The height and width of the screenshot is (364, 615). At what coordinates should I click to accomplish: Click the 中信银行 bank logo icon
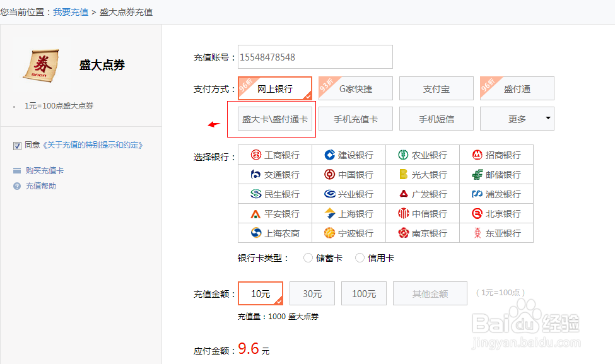pos(403,213)
